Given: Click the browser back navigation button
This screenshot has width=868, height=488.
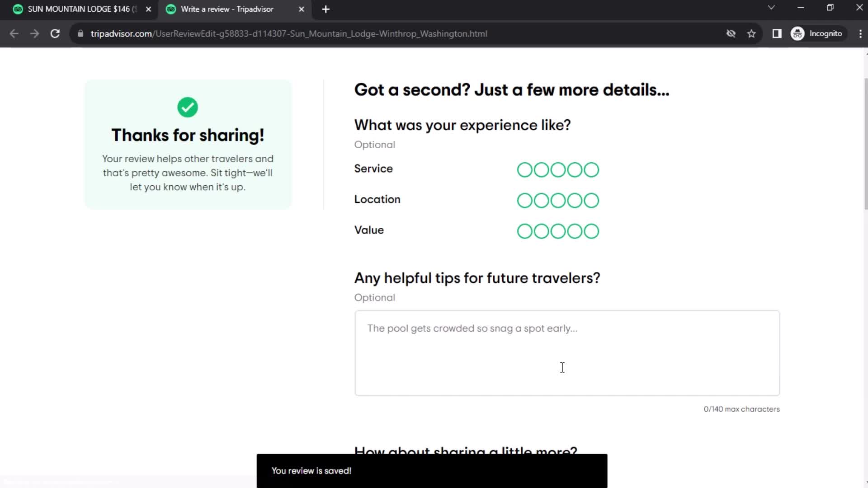Looking at the screenshot, I should 14,33.
